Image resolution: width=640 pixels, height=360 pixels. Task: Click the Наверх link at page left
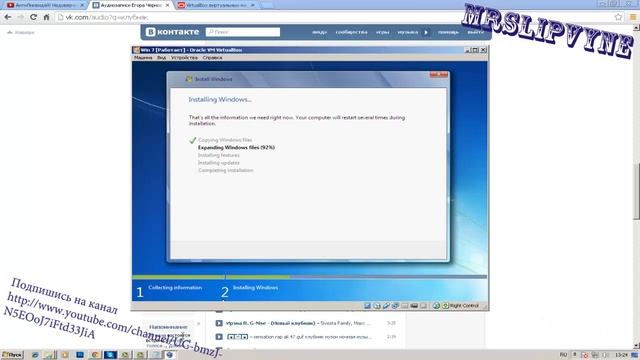pyautogui.click(x=21, y=32)
